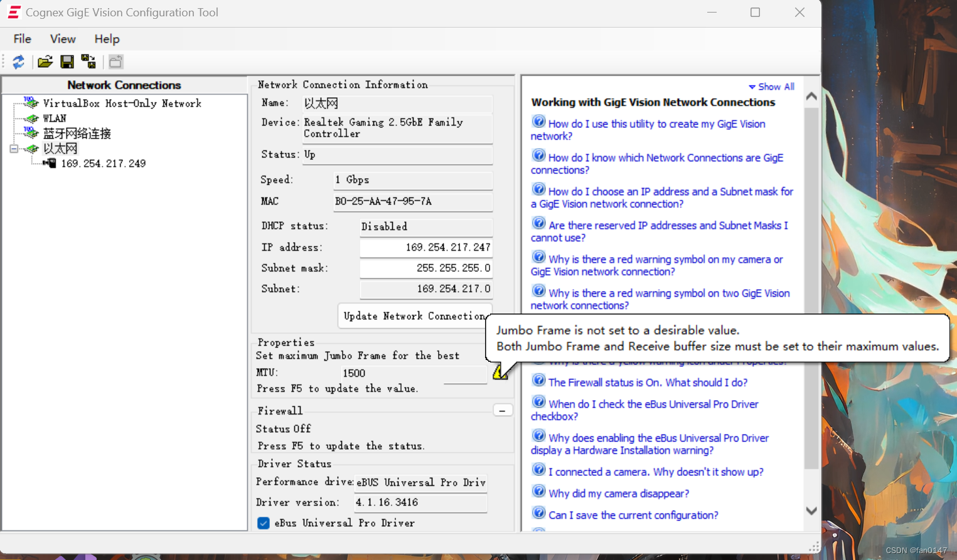Viewport: 957px width, 560px height.
Task: Click the 以太网 adapter icon
Action: point(31,149)
